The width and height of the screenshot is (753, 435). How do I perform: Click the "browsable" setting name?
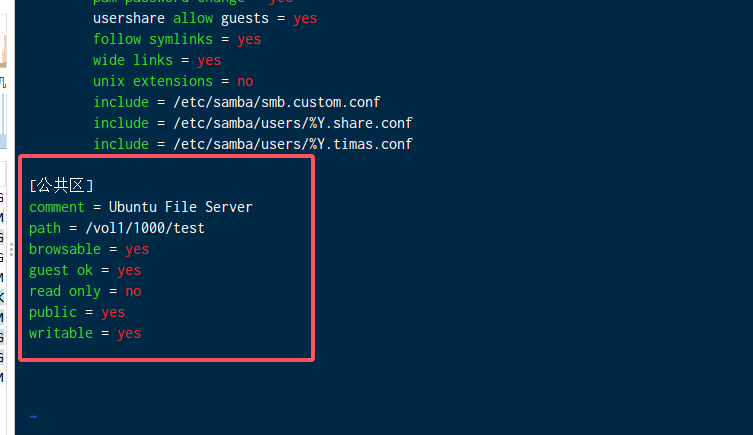[x=65, y=249]
